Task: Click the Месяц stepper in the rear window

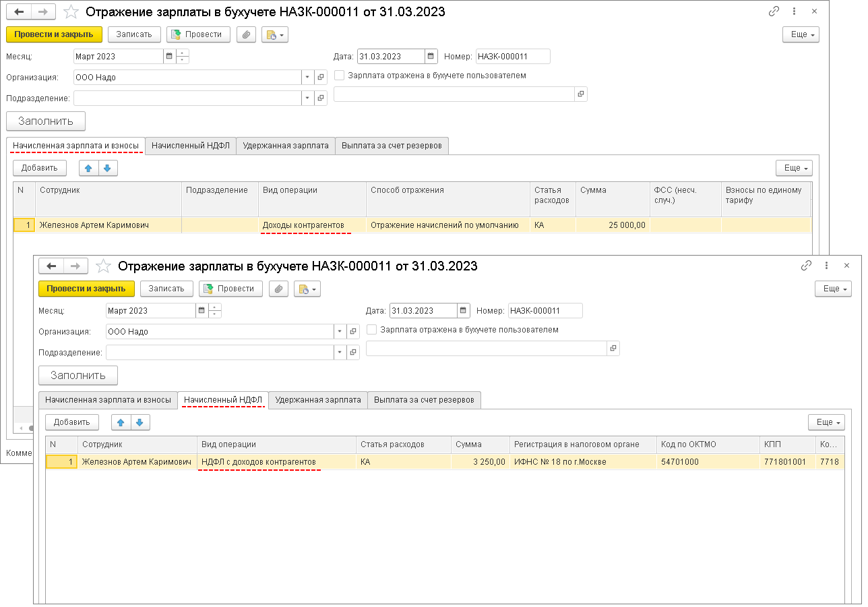Action: 183,57
